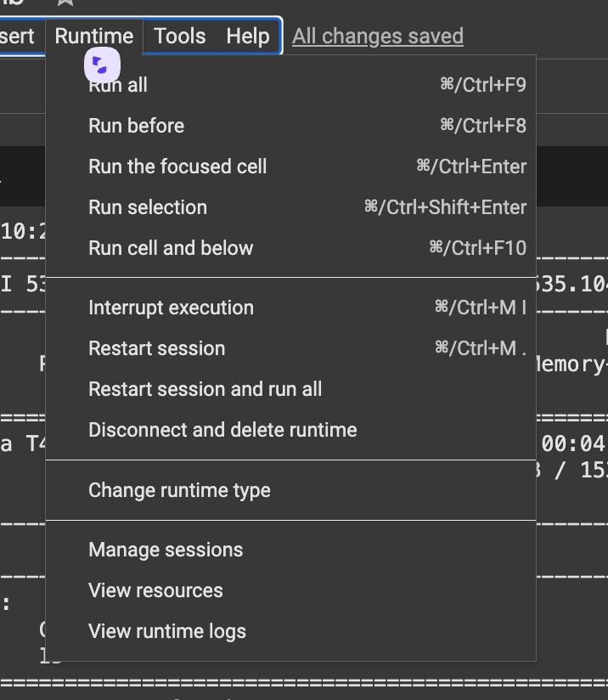
Task: Click the All changes saved link
Action: pos(378,37)
